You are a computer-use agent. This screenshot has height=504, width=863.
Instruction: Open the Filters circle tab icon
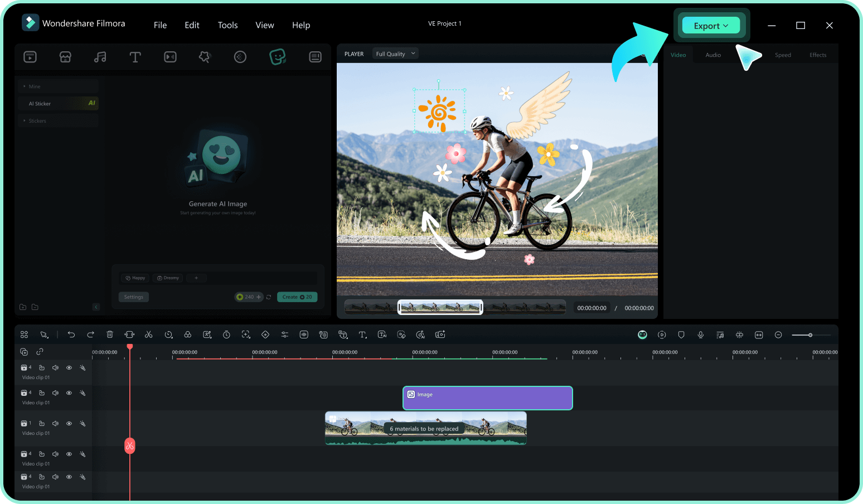tap(240, 57)
